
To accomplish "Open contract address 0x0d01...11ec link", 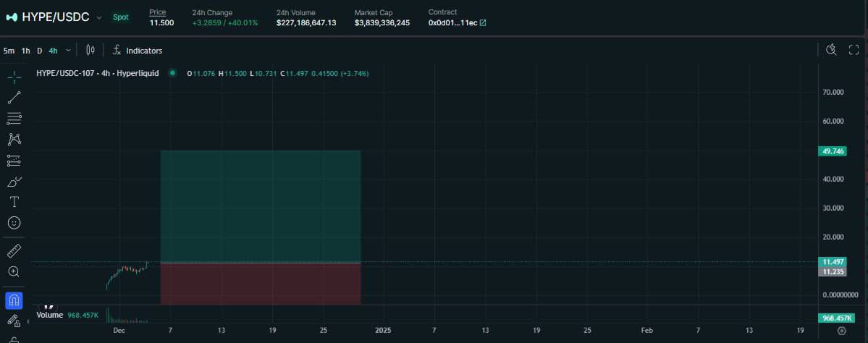I will pyautogui.click(x=452, y=22).
